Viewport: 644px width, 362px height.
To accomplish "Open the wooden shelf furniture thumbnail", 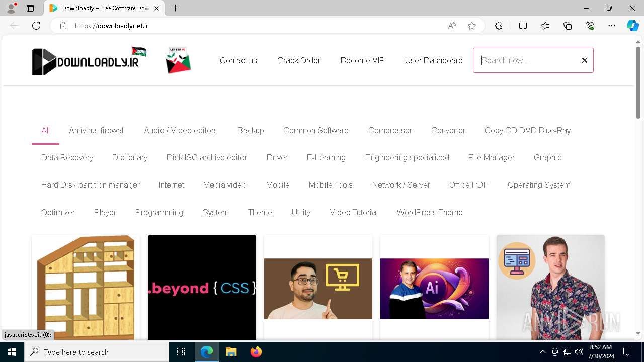I will pos(86,288).
